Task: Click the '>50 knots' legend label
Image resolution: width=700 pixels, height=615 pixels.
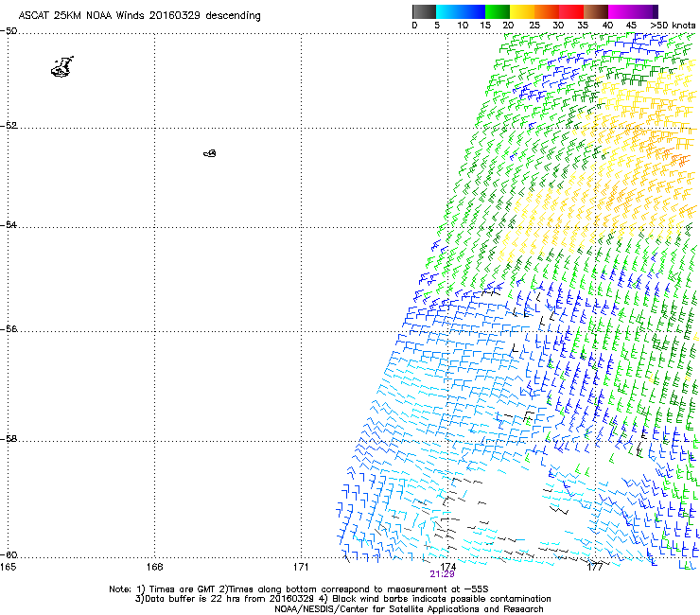Action: pos(673,25)
